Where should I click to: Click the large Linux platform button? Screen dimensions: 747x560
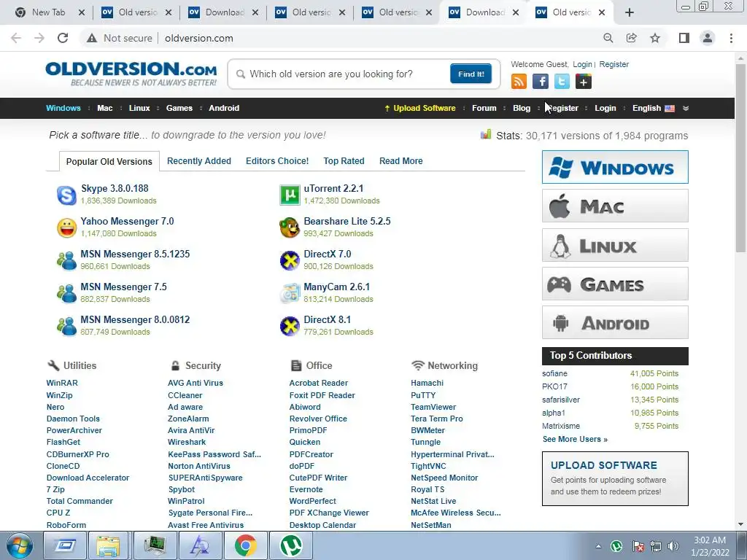[615, 245]
